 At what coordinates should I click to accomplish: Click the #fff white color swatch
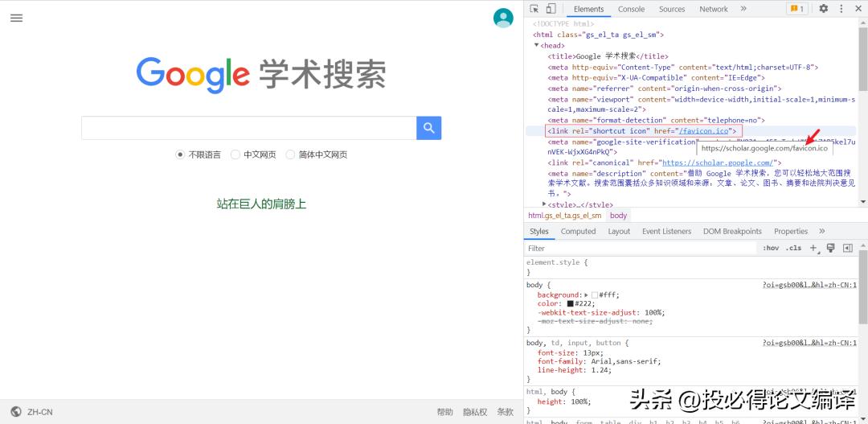pos(595,294)
